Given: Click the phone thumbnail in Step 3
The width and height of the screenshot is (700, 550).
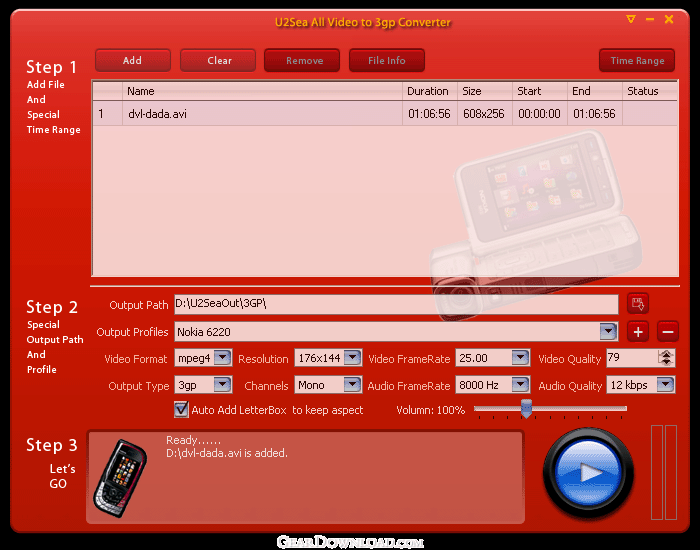Looking at the screenshot, I should click(x=120, y=478).
